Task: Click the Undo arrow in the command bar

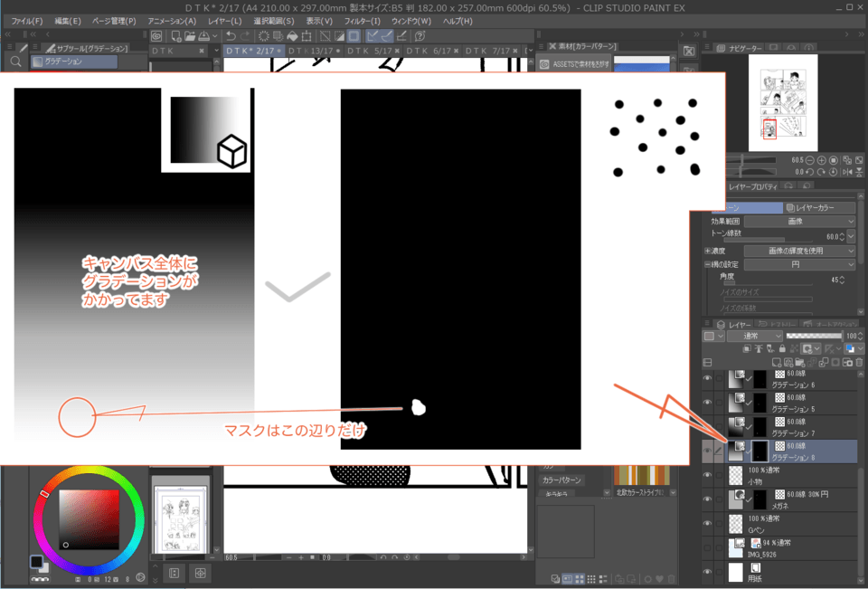Action: (230, 36)
